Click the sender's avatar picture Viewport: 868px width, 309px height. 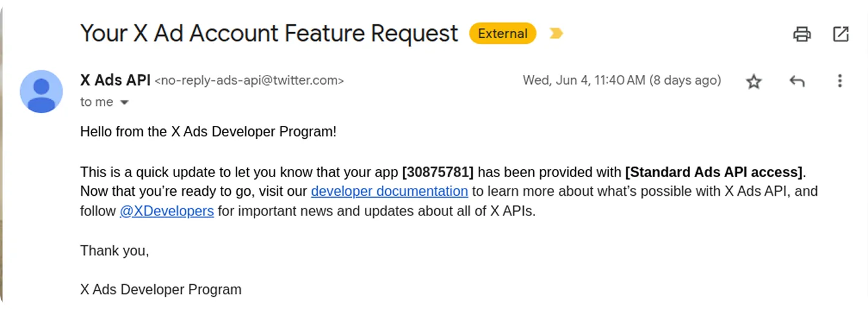(41, 91)
